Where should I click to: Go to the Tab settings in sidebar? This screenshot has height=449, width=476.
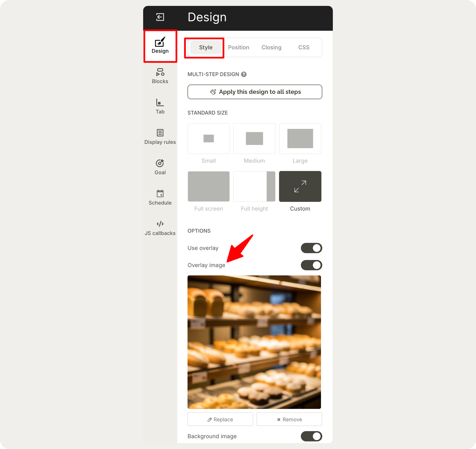(x=160, y=106)
